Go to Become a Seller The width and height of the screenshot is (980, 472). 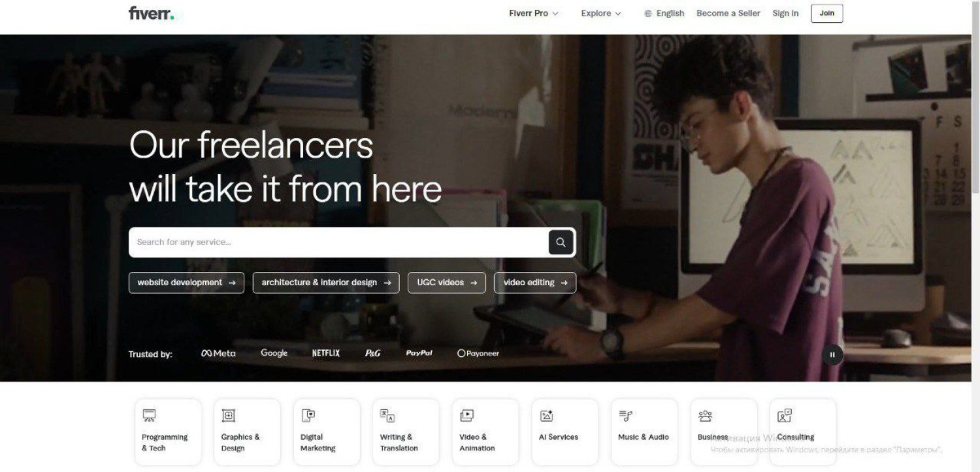pyautogui.click(x=728, y=13)
